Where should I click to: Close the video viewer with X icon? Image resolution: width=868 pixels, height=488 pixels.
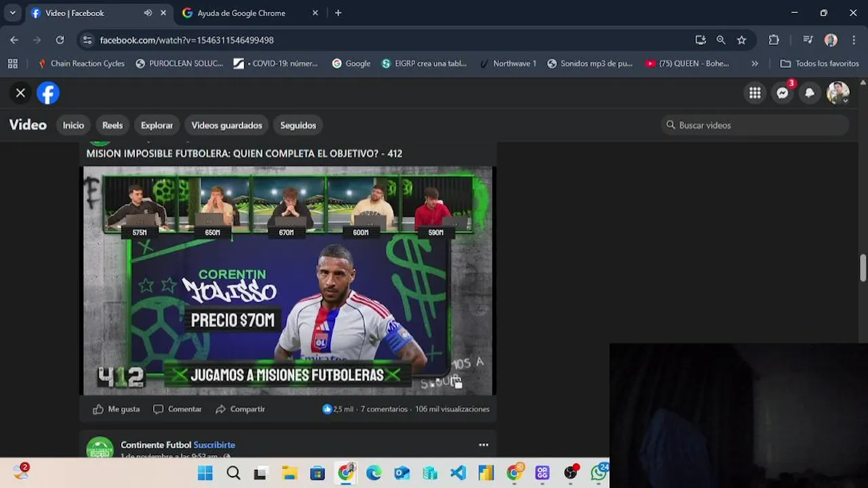pyautogui.click(x=20, y=93)
